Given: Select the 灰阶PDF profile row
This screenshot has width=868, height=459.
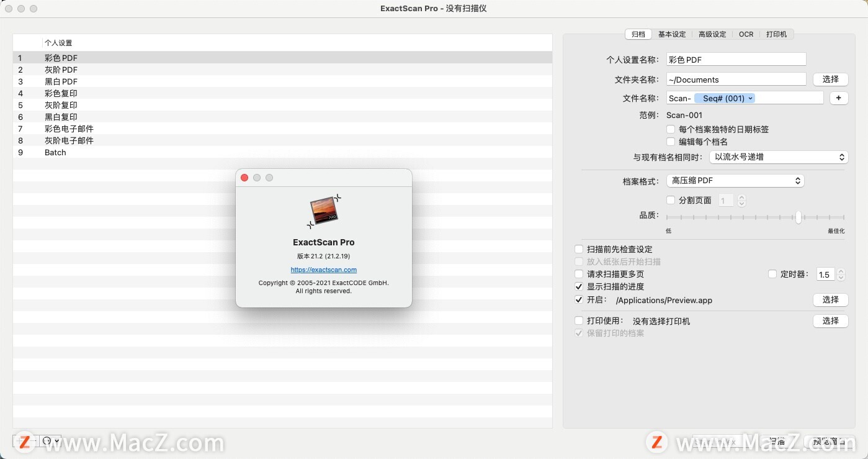Looking at the screenshot, I should coord(282,70).
